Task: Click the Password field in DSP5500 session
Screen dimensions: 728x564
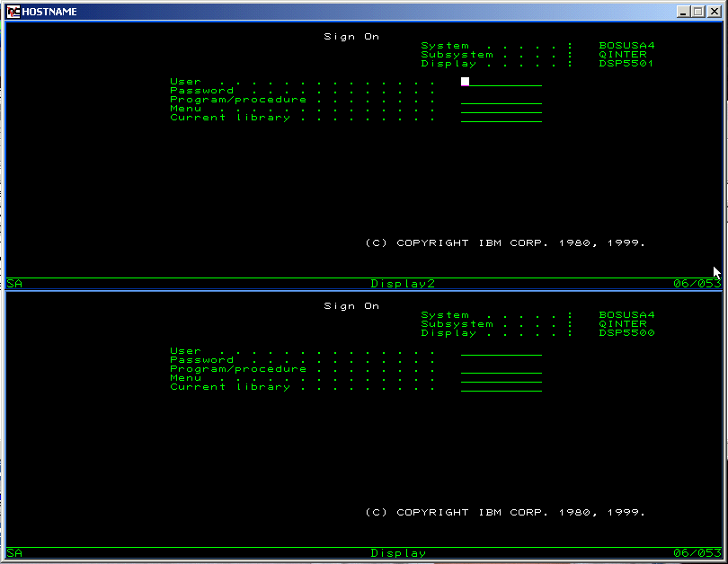Action: pyautogui.click(x=501, y=360)
